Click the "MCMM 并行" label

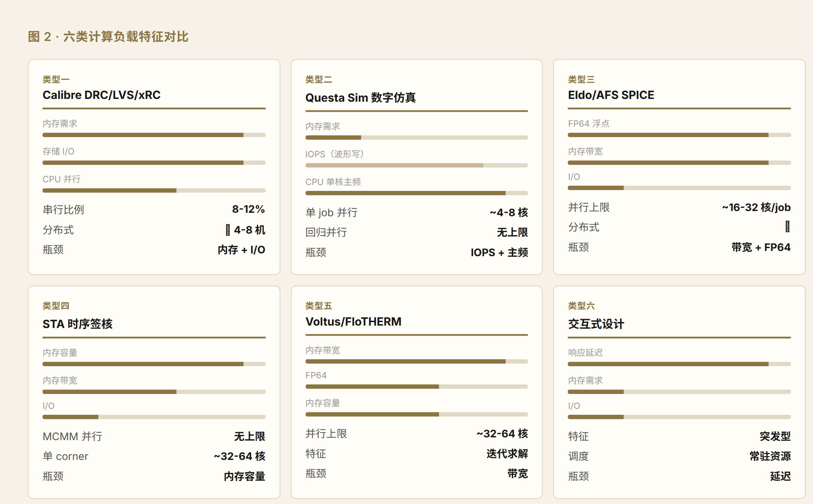[72, 436]
